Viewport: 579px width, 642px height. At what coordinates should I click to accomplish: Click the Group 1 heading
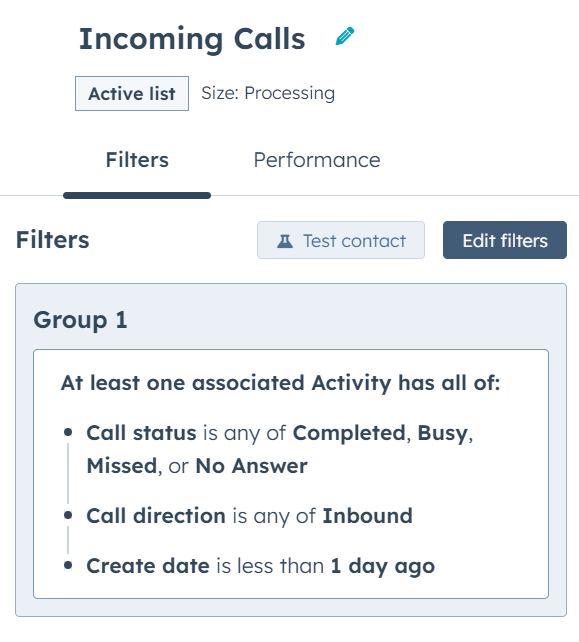coord(80,319)
